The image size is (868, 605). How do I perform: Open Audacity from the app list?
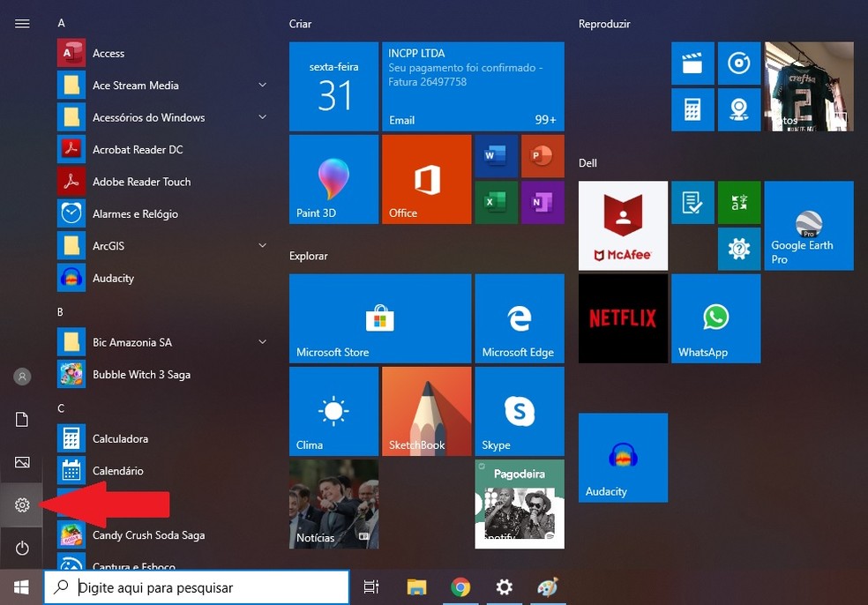[x=113, y=278]
